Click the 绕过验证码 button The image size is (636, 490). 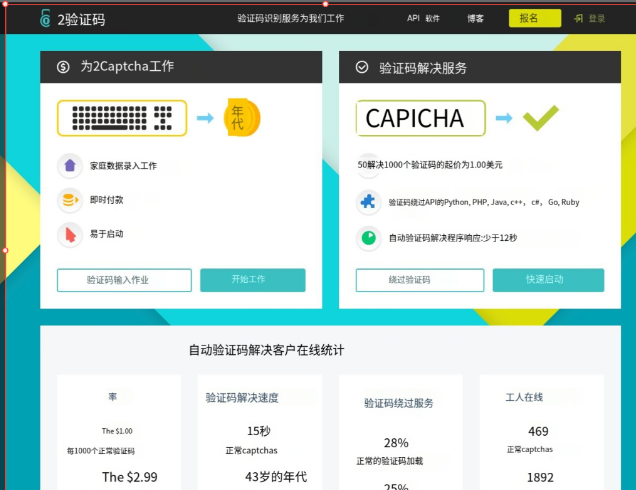pyautogui.click(x=420, y=280)
